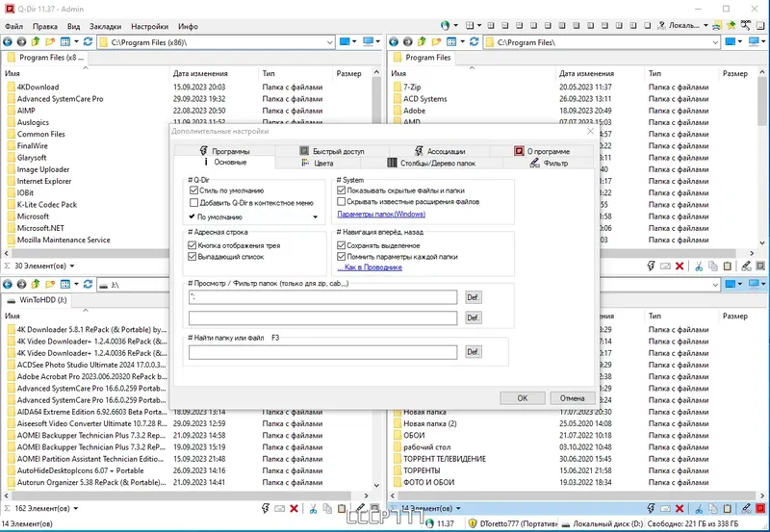
Task: Click the green star favorites icon in toolbar
Action: click(731, 25)
